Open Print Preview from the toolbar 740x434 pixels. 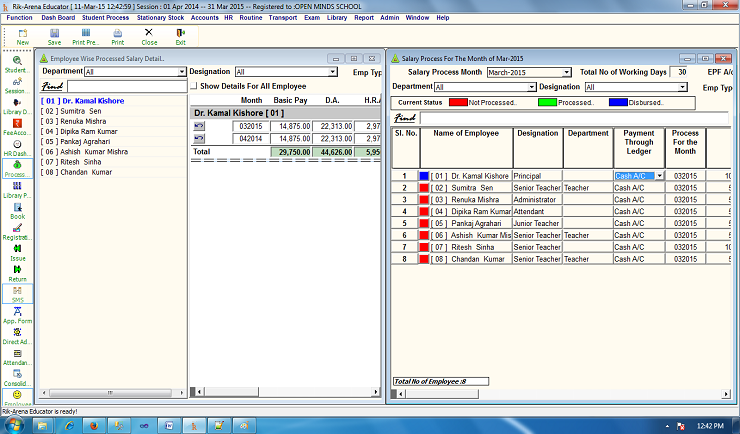(x=87, y=36)
